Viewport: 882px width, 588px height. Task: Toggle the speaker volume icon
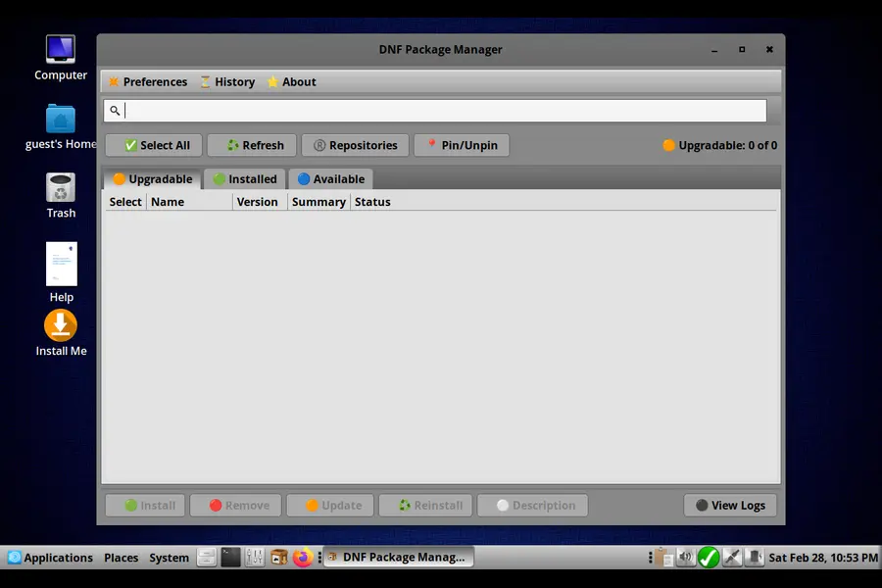pos(686,557)
